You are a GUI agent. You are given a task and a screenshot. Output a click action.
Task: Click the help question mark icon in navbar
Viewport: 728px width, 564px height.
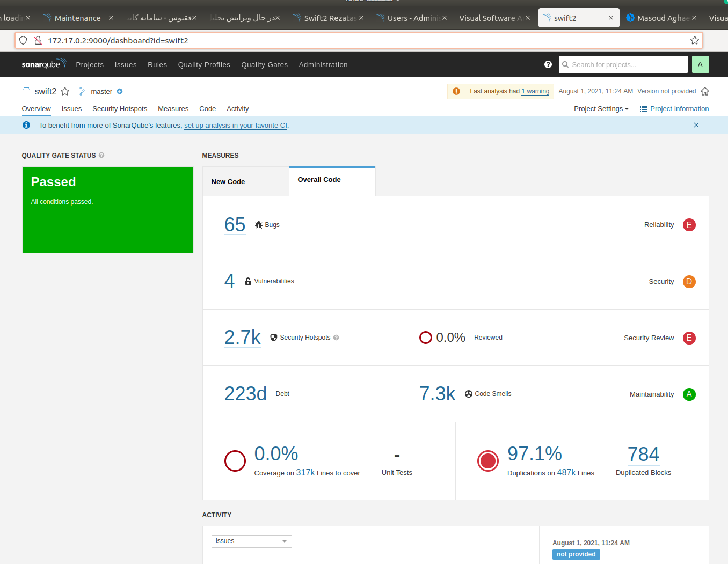point(548,64)
